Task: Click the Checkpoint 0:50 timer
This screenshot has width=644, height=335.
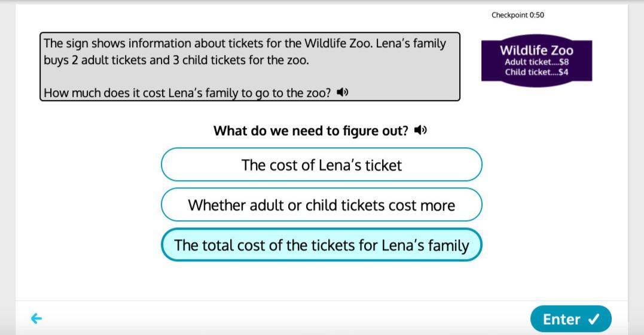Action: point(517,15)
